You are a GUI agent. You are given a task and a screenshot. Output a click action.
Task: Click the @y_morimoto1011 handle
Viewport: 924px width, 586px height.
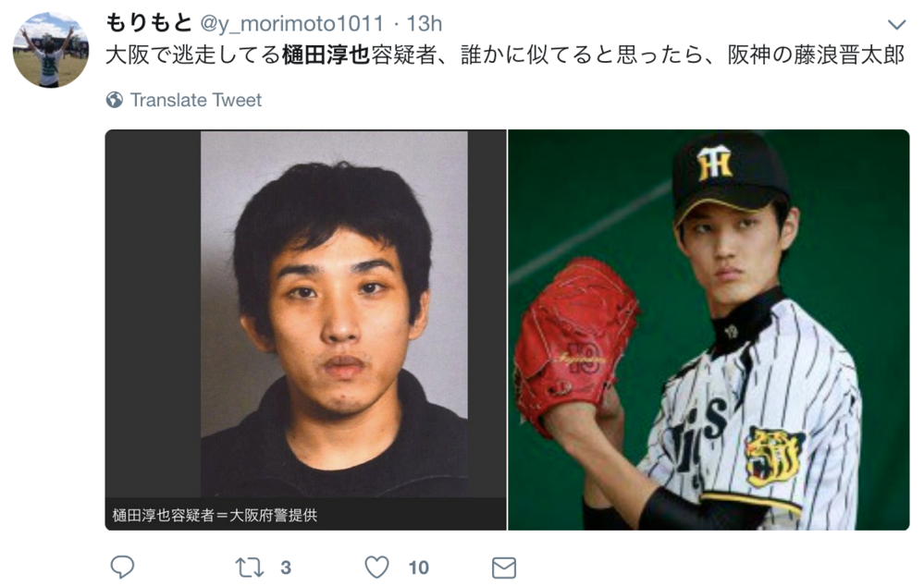coord(292,23)
